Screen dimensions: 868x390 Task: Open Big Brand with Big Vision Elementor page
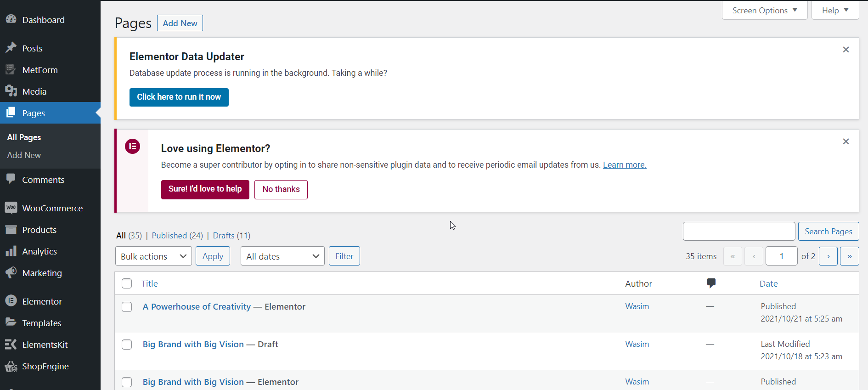[193, 382]
